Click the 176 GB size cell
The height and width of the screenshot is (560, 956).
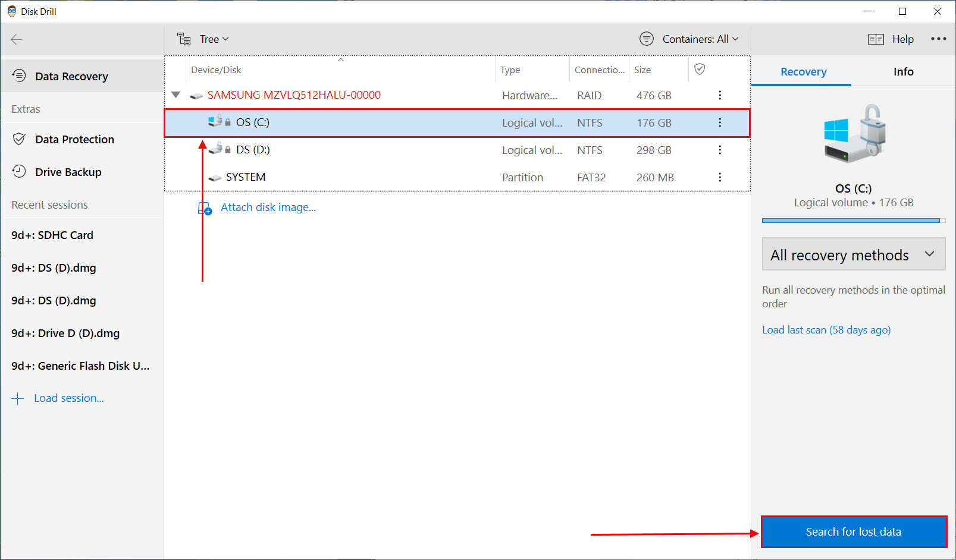(654, 123)
